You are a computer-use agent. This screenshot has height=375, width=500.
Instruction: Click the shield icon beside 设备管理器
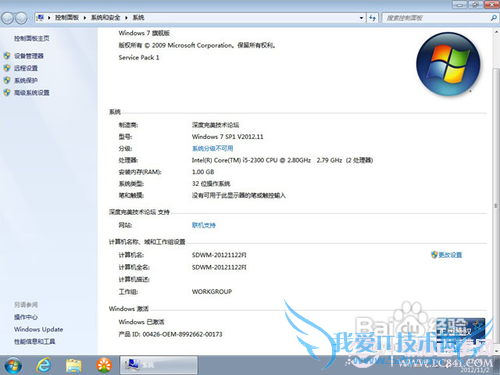click(x=7, y=56)
